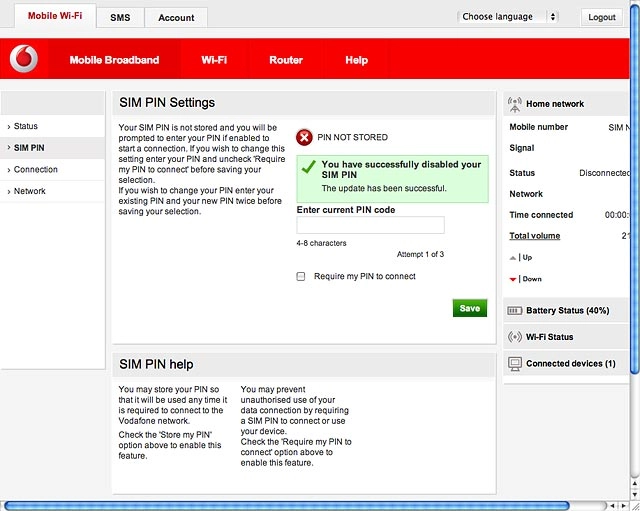The width and height of the screenshot is (640, 511).
Task: Select Wi-Fi in red navigation bar
Action: (214, 60)
